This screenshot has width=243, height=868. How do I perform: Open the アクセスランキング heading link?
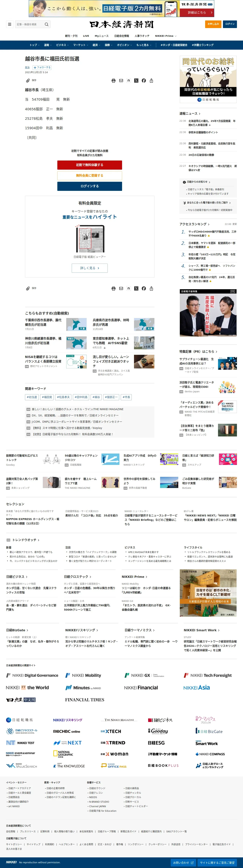tap(194, 224)
